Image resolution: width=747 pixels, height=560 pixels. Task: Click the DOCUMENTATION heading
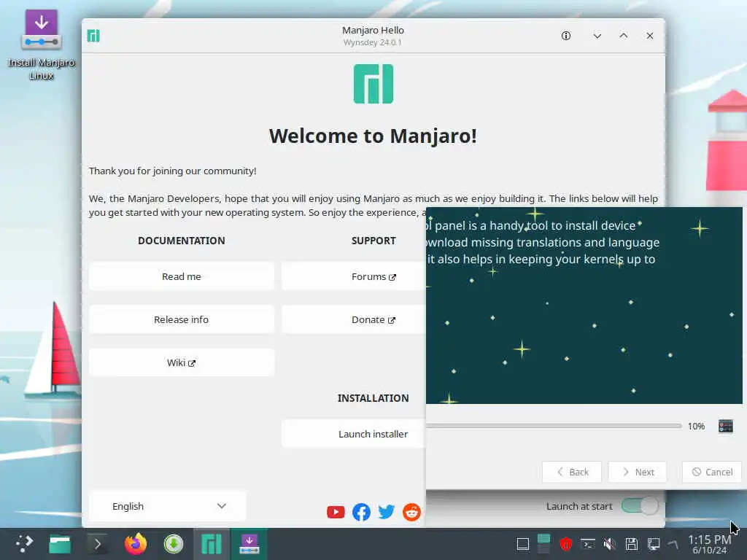182,241
